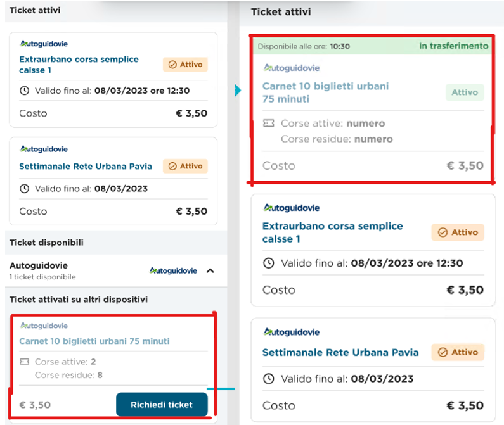
Task: Click the clock icon in right Extraurbano card
Action: 269,263
